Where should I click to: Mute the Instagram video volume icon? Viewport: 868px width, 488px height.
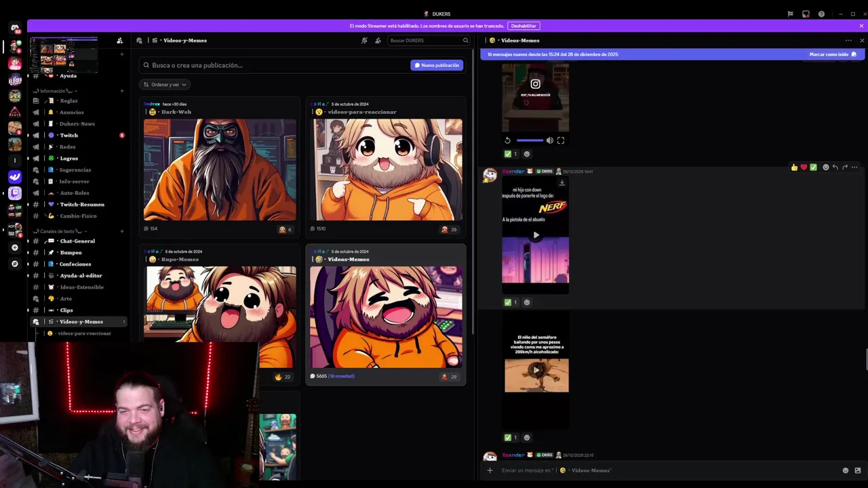tap(549, 140)
